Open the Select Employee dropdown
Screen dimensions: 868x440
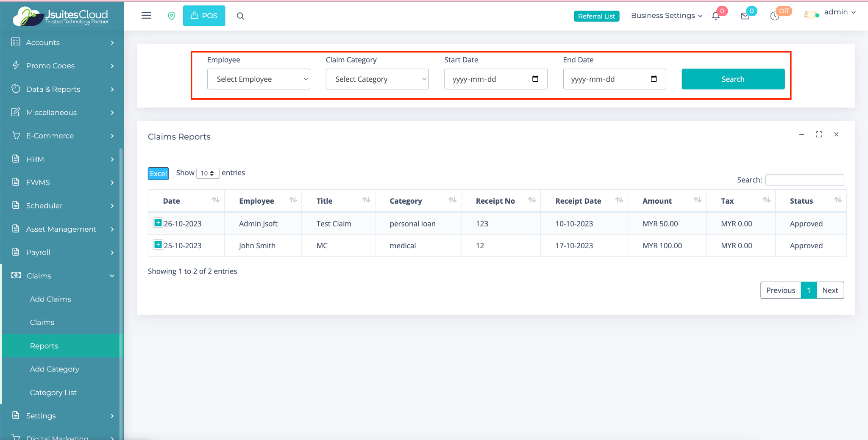(259, 79)
